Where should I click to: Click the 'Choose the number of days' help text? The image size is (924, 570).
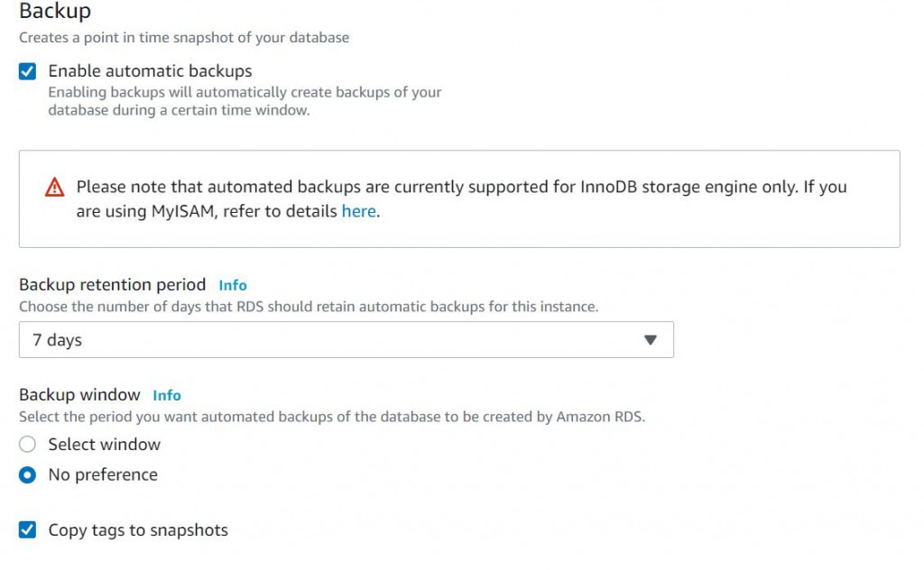click(x=309, y=307)
